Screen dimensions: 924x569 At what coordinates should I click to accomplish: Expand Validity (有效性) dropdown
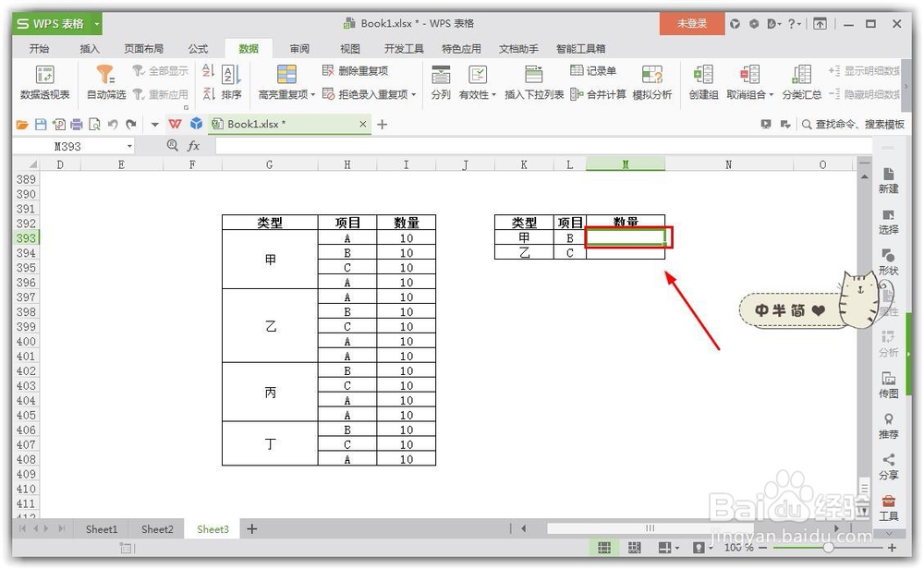493,95
